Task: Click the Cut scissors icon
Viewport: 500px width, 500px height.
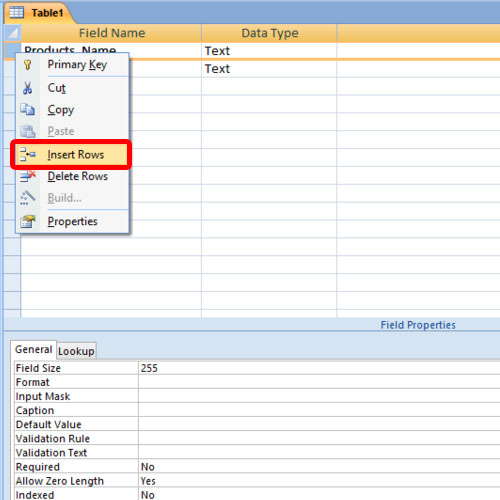Action: coord(28,88)
